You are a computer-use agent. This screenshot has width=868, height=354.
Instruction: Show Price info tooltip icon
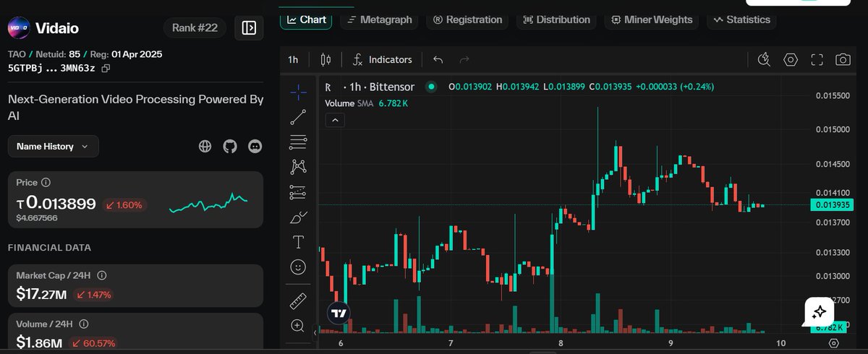click(46, 183)
